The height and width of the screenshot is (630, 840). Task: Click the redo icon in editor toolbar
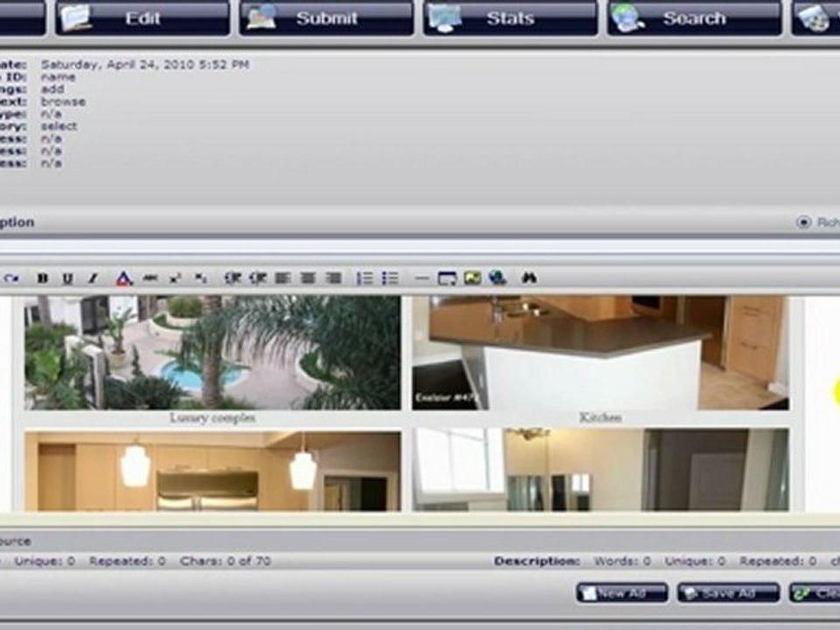(11, 278)
